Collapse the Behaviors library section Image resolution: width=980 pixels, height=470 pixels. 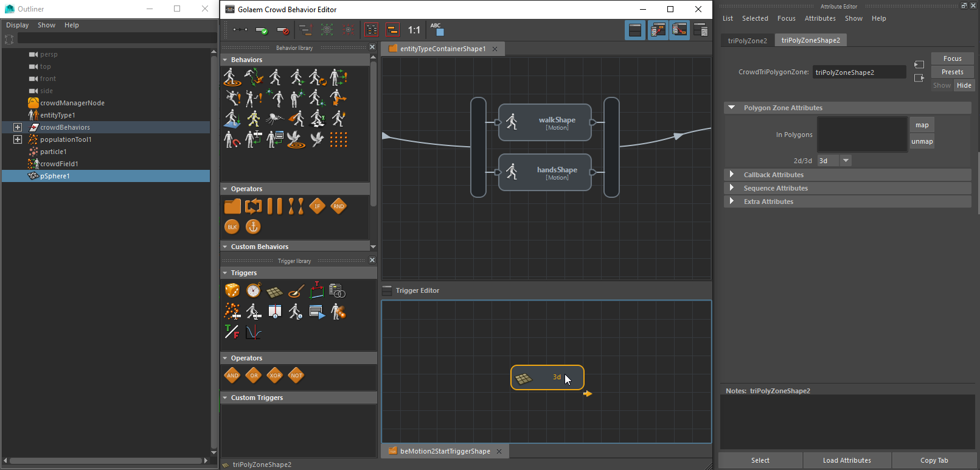click(225, 60)
